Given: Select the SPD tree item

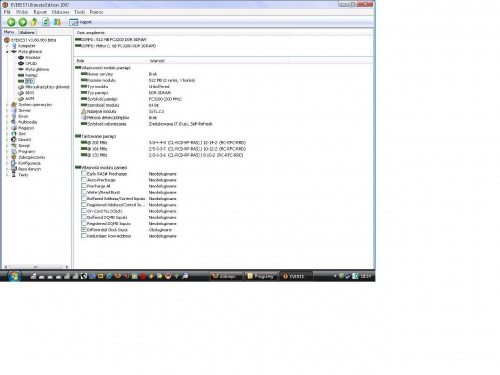Looking at the screenshot, I should tap(29, 81).
